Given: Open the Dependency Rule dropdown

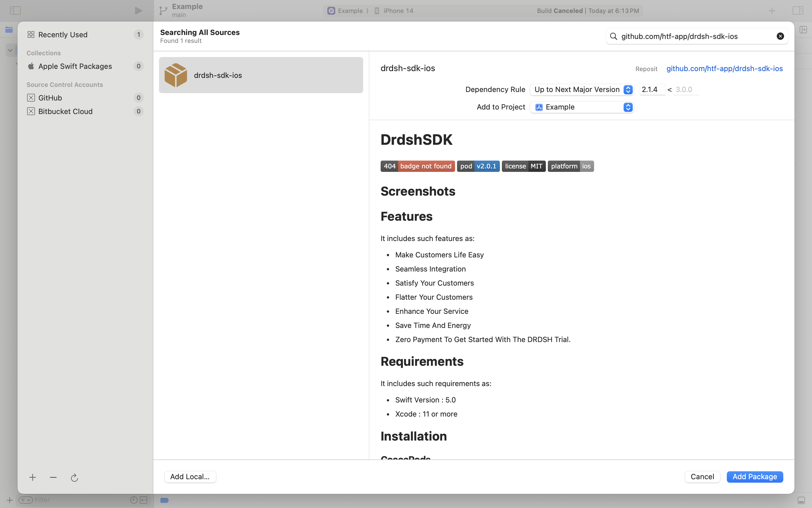Looking at the screenshot, I should 581,89.
